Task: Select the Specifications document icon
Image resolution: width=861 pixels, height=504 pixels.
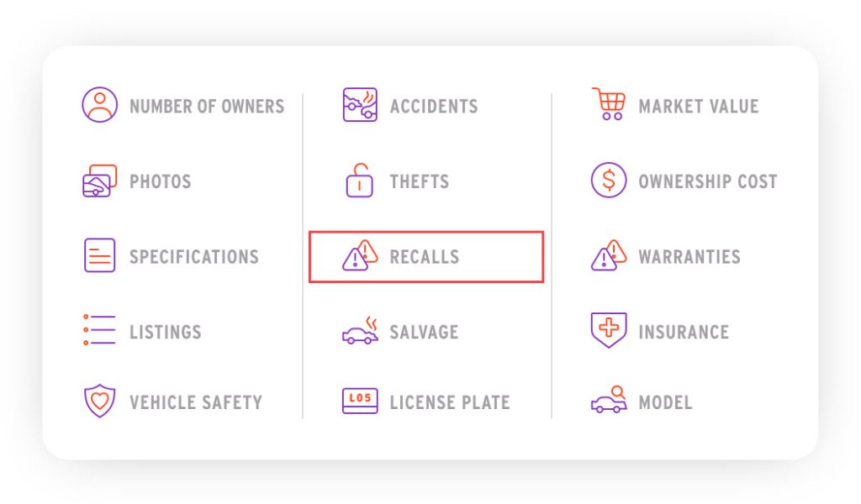Action: pos(99,255)
